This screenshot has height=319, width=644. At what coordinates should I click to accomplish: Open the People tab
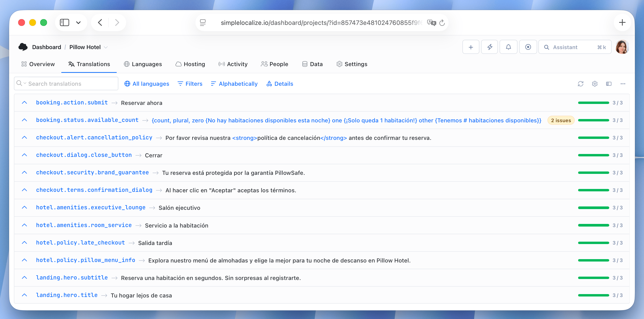coord(274,64)
